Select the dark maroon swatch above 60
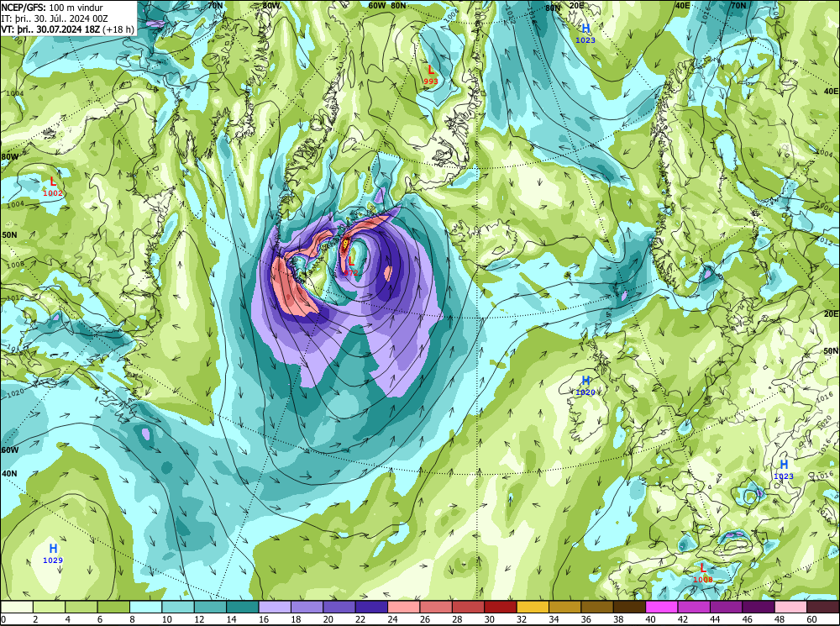The image size is (840, 626). (x=823, y=607)
